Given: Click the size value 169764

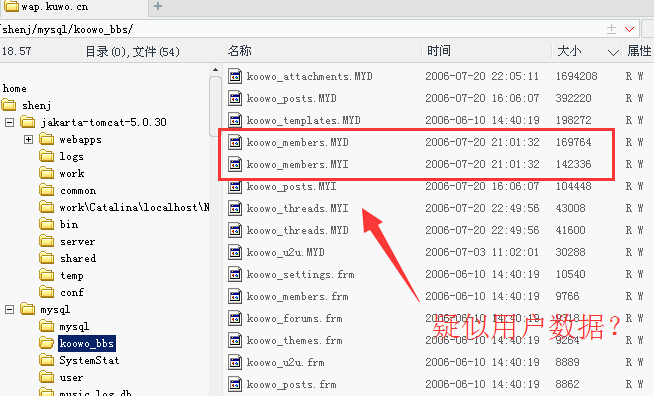Looking at the screenshot, I should point(574,142).
